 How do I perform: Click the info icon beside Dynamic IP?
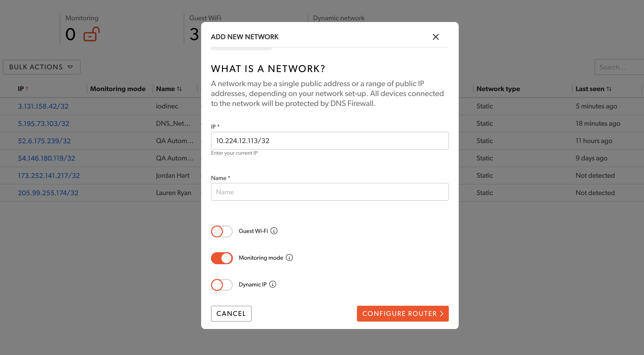273,284
